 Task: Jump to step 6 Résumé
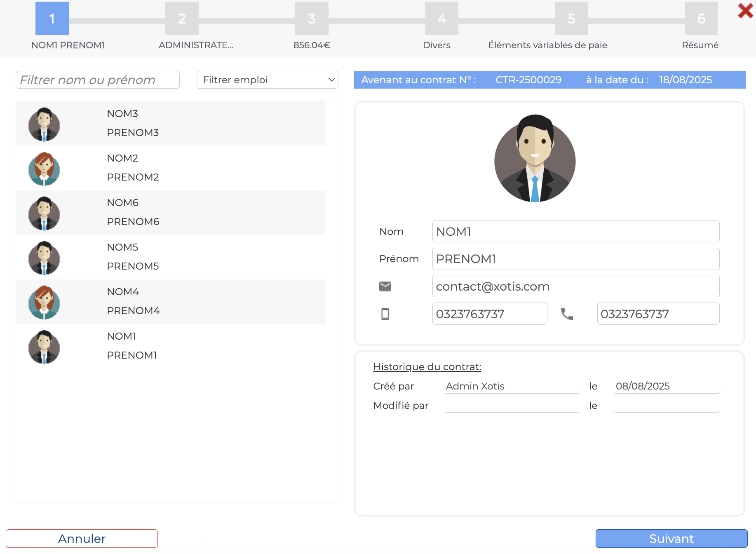tap(701, 19)
